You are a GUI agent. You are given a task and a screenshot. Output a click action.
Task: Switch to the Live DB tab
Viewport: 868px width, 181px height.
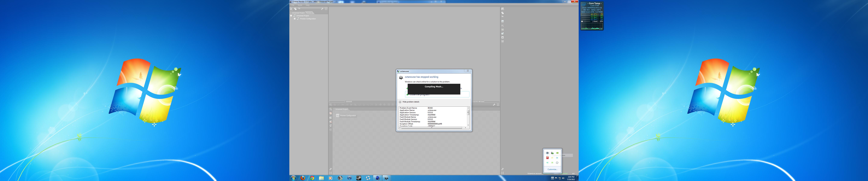tap(310, 13)
